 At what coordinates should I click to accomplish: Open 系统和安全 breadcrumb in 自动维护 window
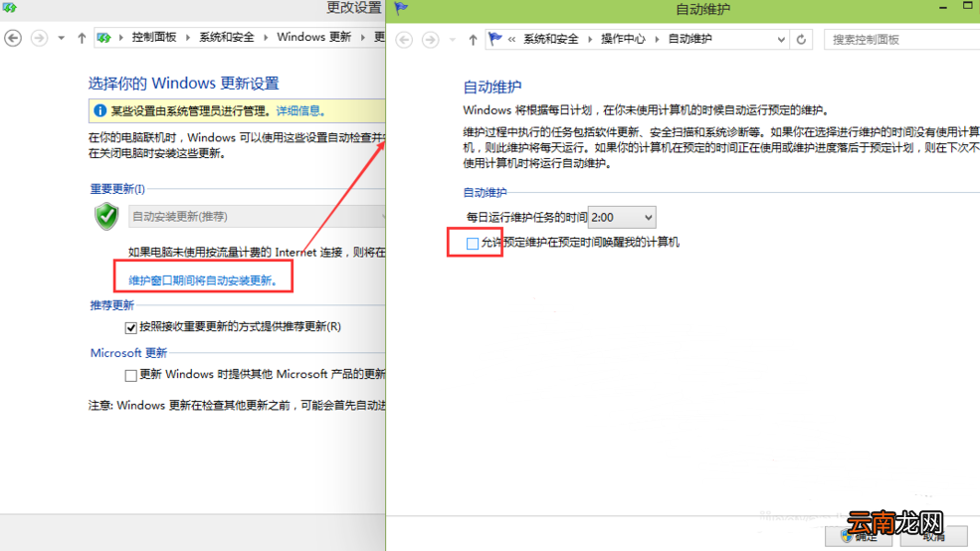point(550,39)
